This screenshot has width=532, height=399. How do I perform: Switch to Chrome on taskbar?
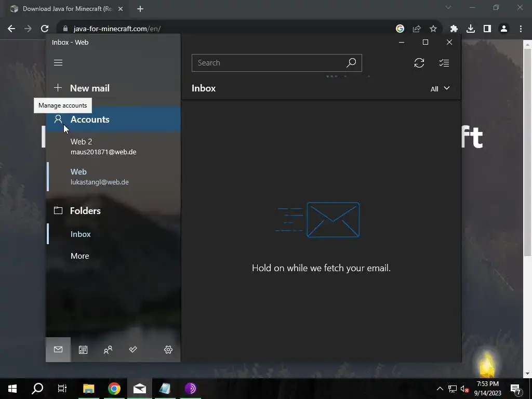tap(114, 389)
